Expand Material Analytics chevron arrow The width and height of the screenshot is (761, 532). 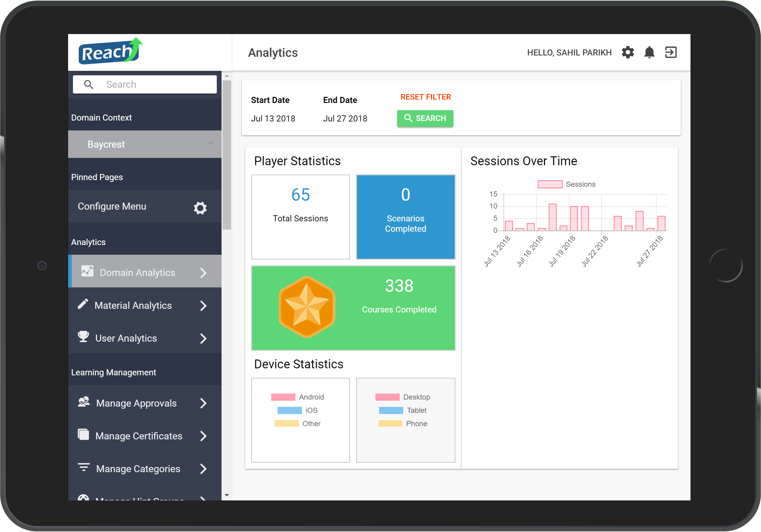pos(203,306)
